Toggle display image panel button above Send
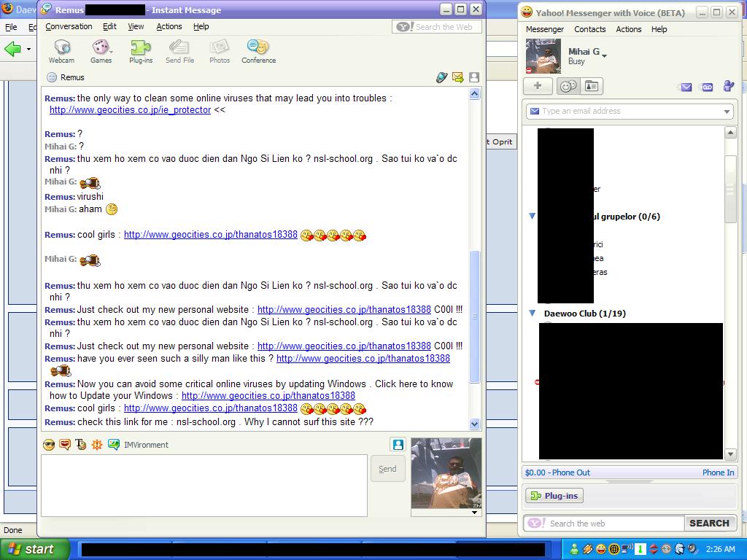Screen dimensions: 747x560 (398, 444)
